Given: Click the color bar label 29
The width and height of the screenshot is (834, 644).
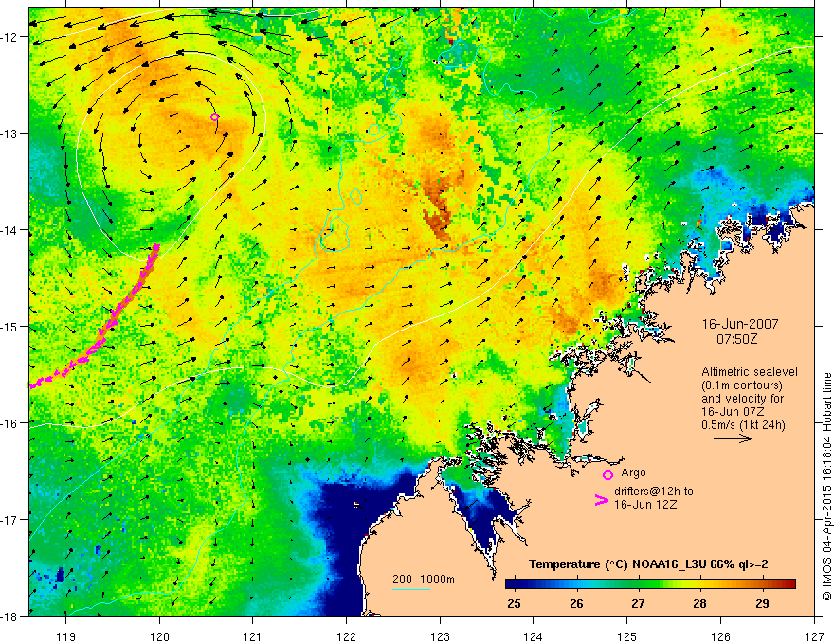Looking at the screenshot, I should [x=762, y=603].
